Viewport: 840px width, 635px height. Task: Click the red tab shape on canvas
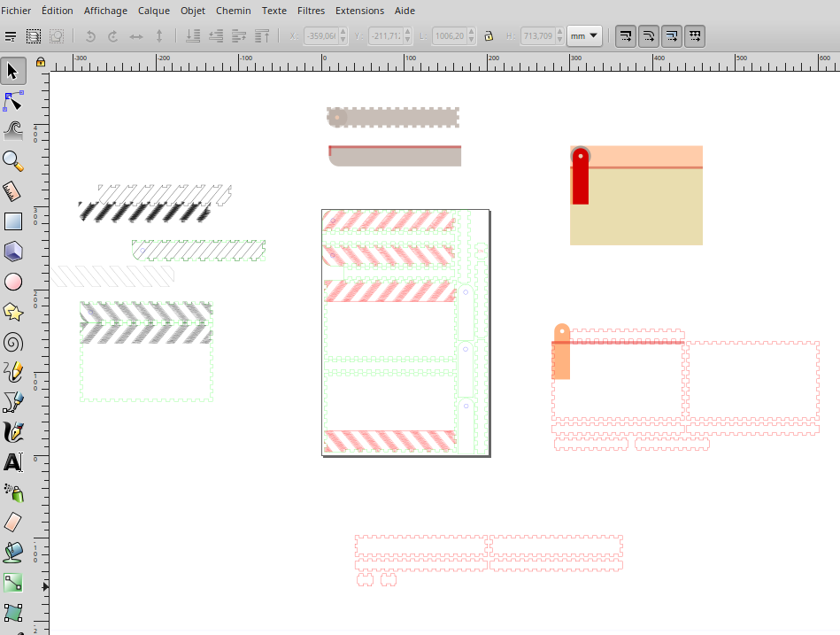click(x=580, y=182)
